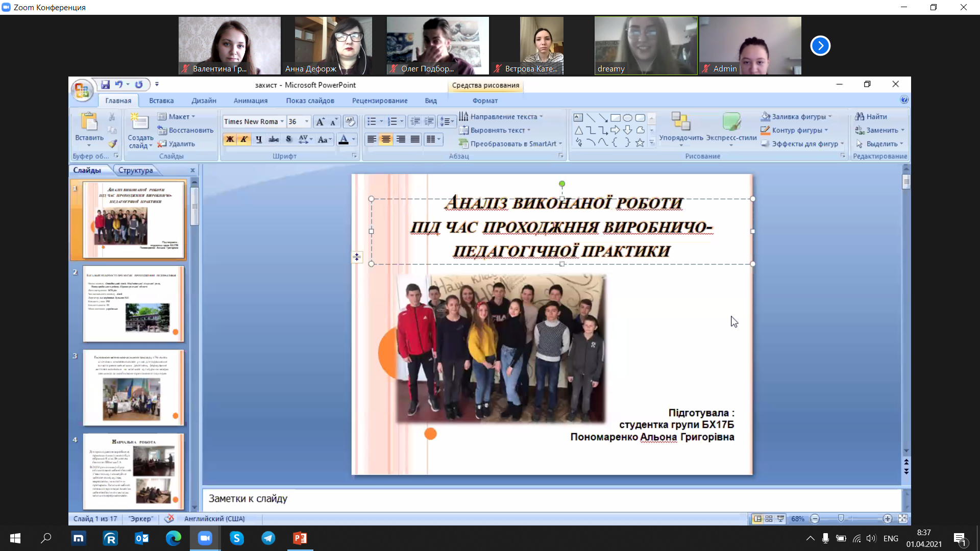Open the Анимация ribbon tab
Viewport: 980px width, 551px height.
coord(250,101)
